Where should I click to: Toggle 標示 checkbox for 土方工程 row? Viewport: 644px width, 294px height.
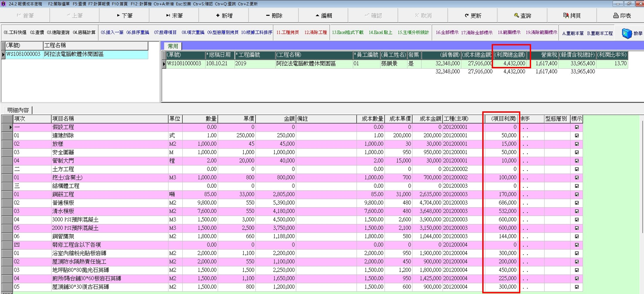577,169
